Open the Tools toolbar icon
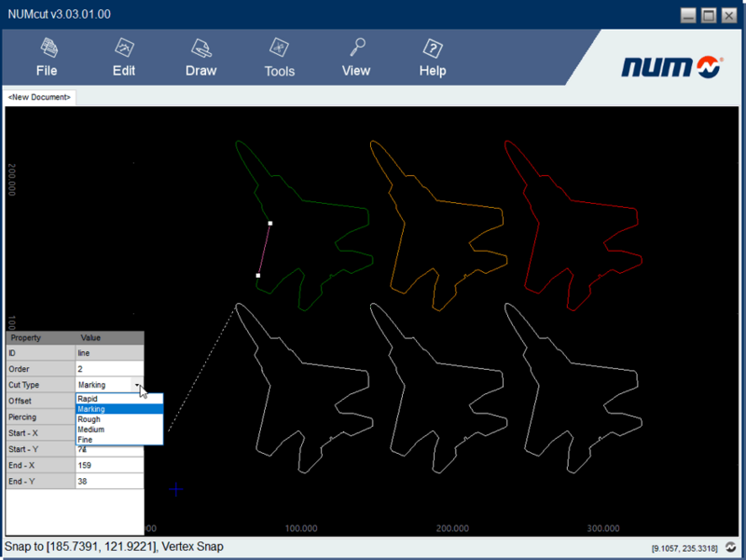 (x=279, y=48)
